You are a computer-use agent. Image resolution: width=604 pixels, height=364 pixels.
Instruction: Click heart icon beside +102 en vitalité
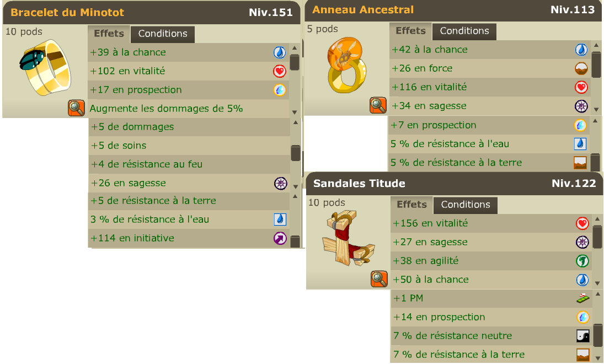pos(280,71)
